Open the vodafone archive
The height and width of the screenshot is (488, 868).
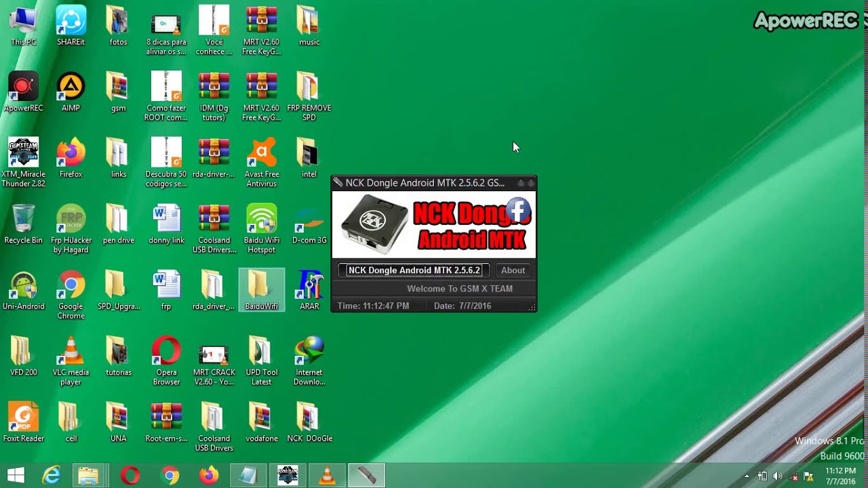pos(261,422)
